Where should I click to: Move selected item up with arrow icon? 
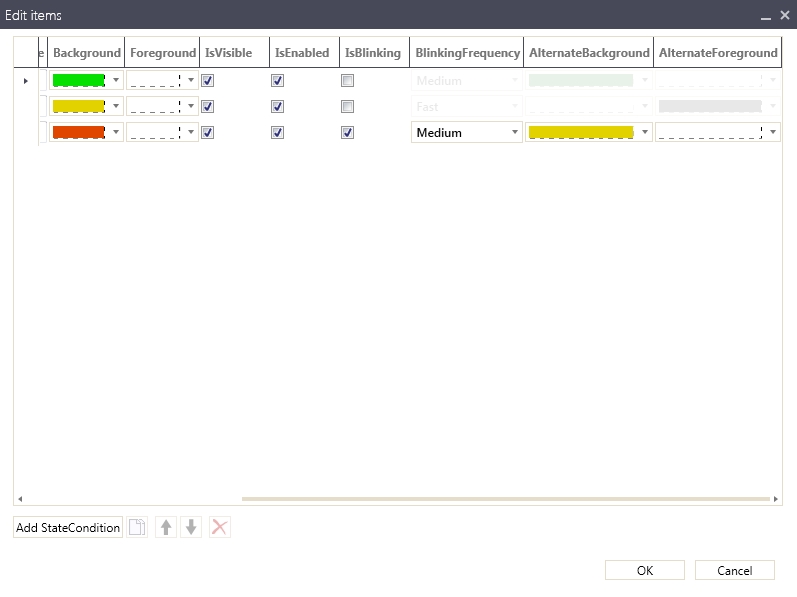coord(166,527)
